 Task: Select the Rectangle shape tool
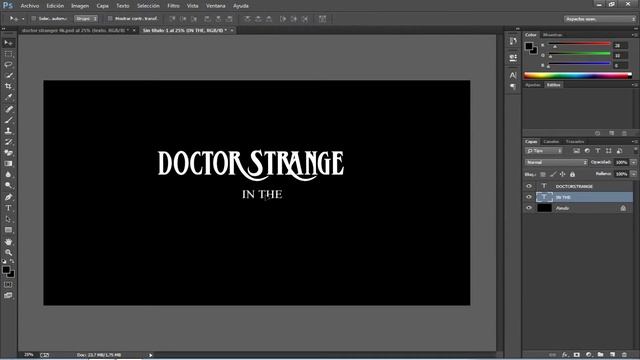click(8, 230)
